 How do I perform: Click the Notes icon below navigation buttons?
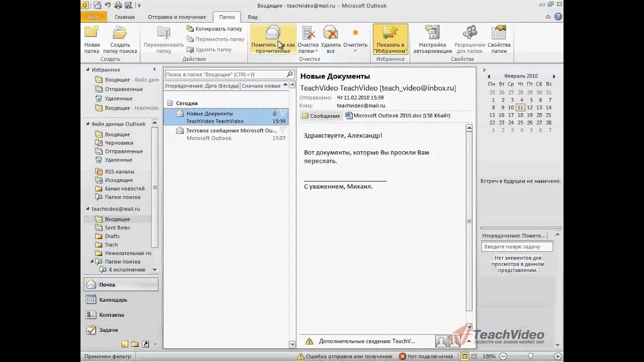tap(125, 344)
